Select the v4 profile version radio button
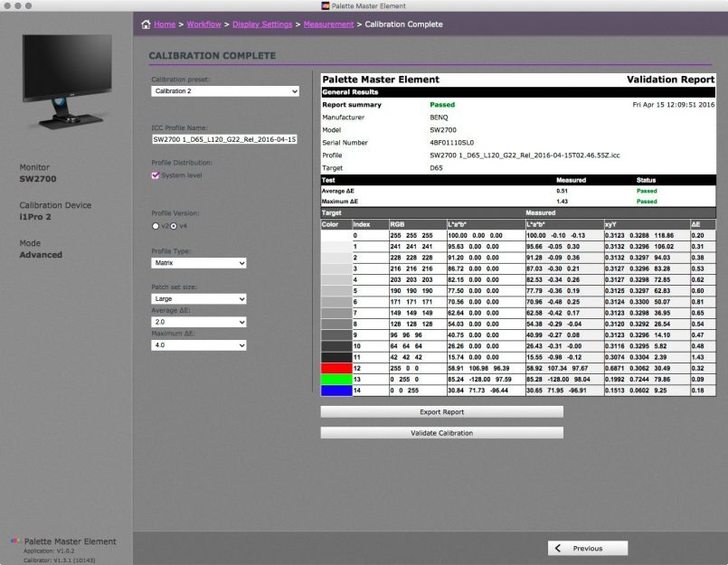This screenshot has width=728, height=565. (x=173, y=226)
